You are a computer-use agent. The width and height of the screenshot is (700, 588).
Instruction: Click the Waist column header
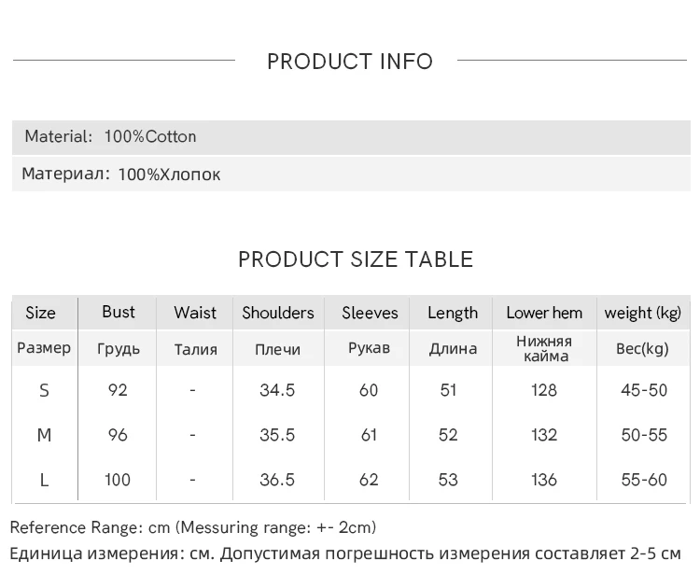coord(195,313)
